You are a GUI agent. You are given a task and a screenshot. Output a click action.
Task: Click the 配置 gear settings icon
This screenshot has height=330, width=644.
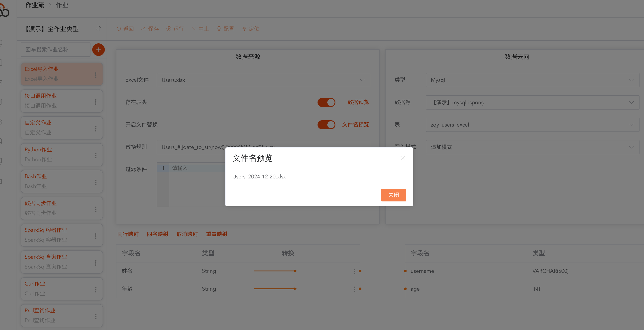[219, 29]
